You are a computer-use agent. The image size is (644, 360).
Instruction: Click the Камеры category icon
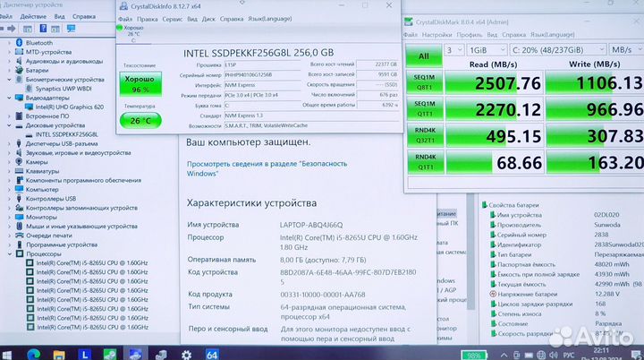coord(19,162)
